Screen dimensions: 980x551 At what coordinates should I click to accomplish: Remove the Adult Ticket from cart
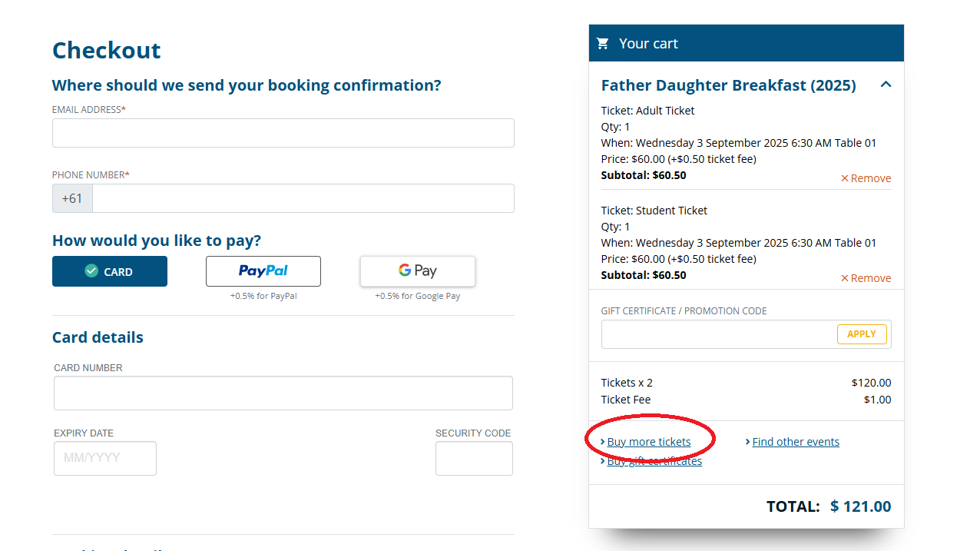click(866, 178)
